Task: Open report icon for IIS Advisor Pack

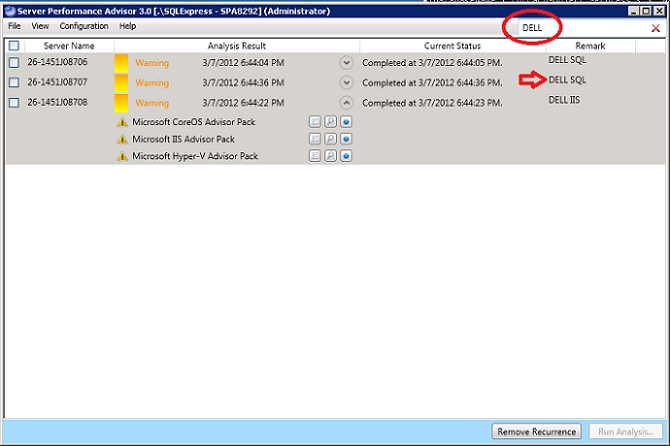Action: 315,139
